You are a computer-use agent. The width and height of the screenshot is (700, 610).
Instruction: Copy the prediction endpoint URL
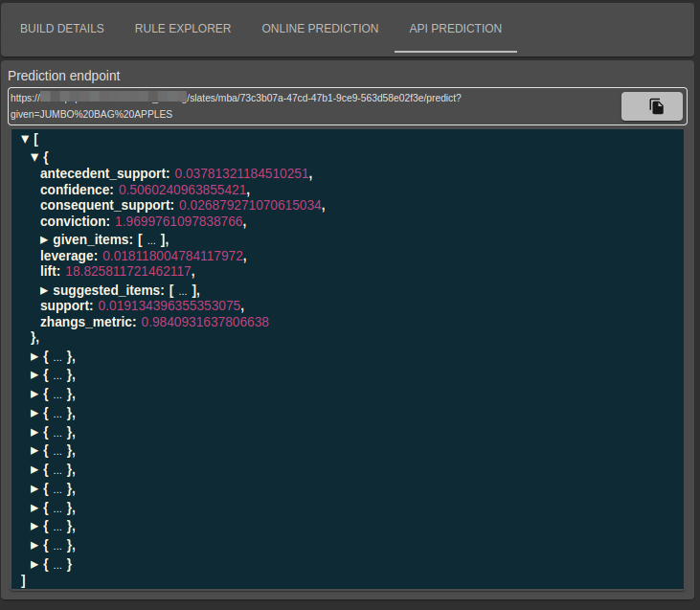pos(652,106)
